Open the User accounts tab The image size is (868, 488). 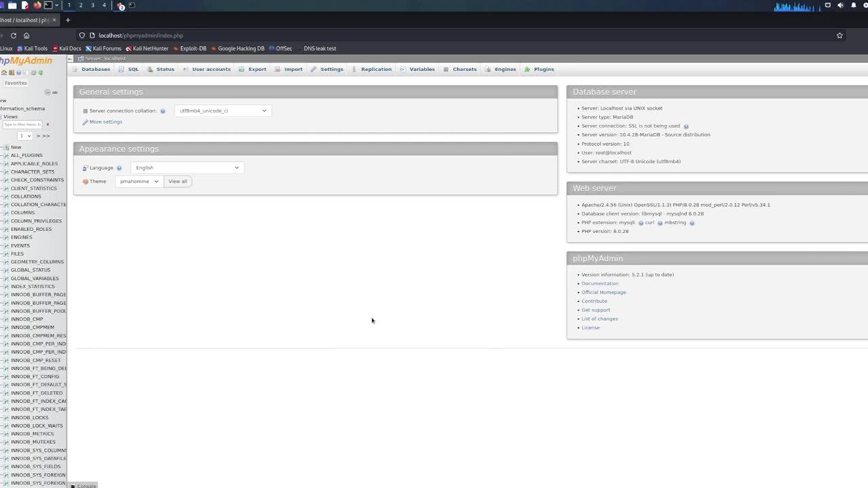point(206,69)
